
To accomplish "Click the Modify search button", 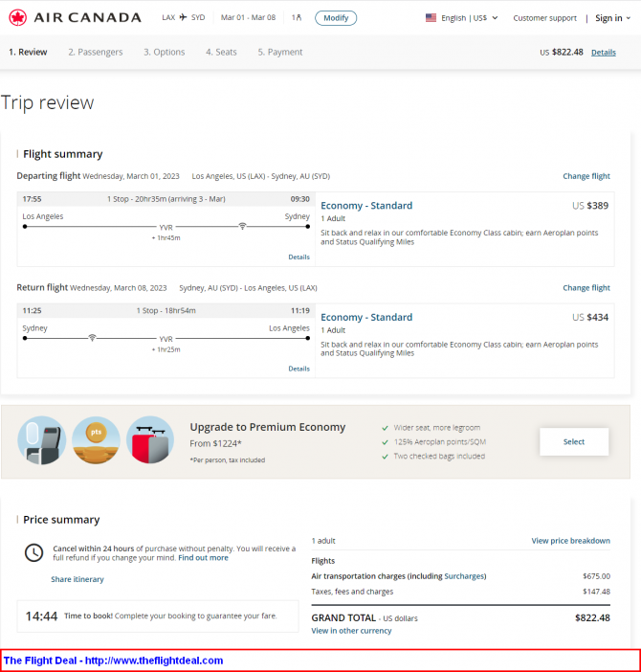I will [x=336, y=18].
